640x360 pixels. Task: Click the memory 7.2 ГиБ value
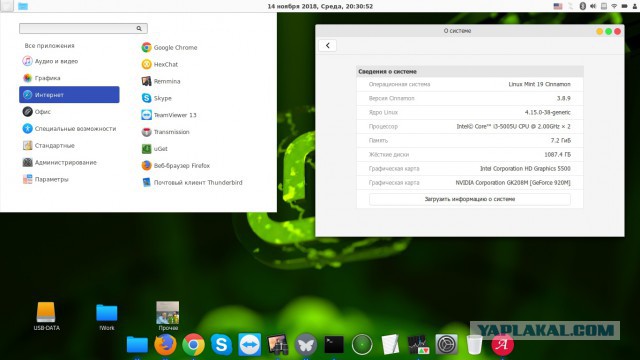tap(560, 140)
